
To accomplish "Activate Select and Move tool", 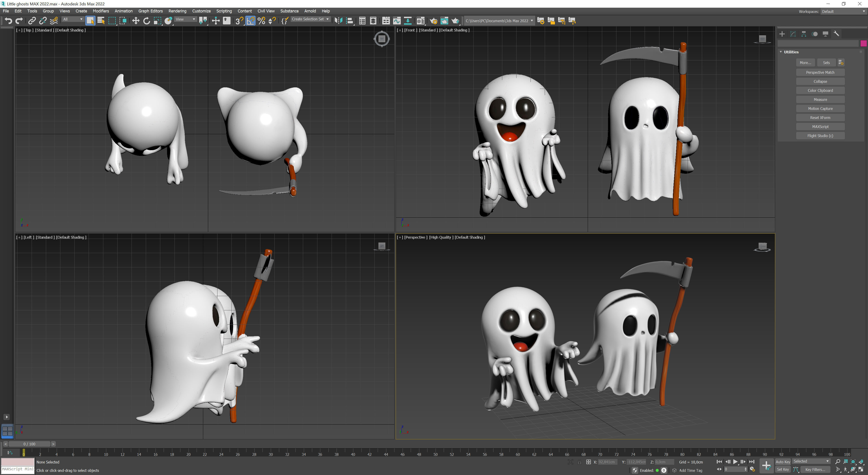I will click(x=135, y=21).
